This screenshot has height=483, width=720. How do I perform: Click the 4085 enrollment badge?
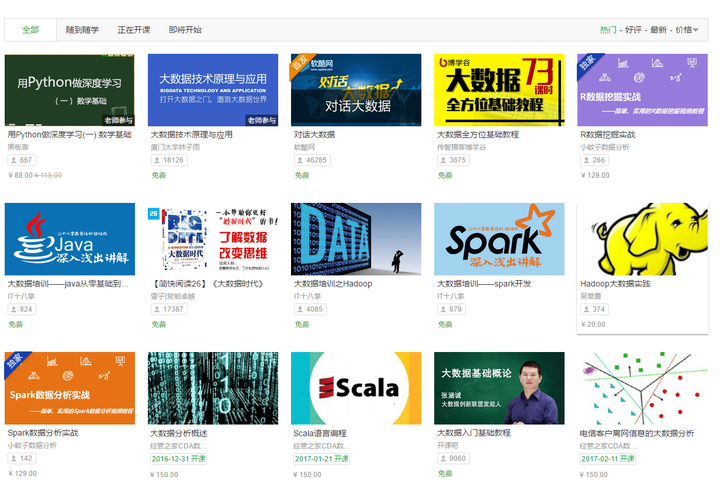[x=310, y=309]
